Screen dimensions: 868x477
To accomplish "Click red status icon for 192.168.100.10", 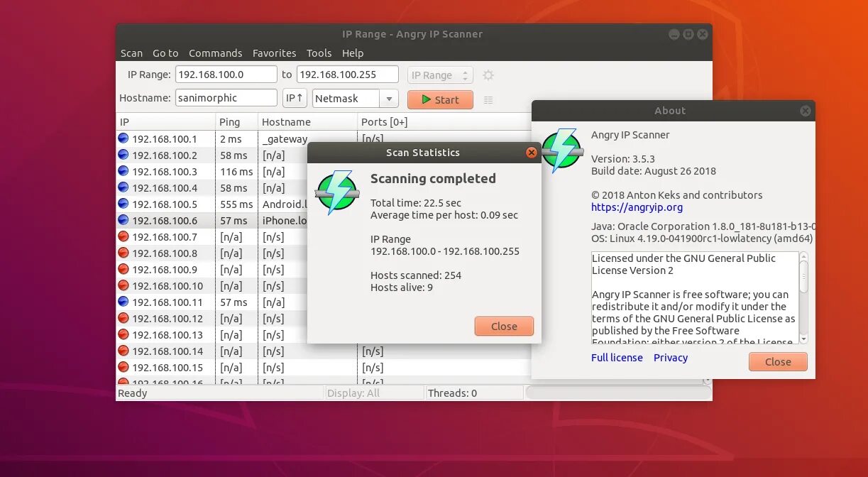I will tap(123, 285).
